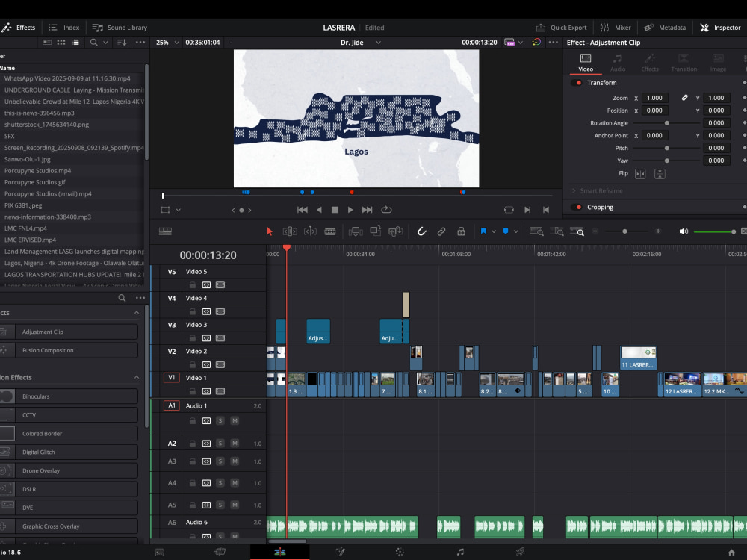
Task: Open the Mixer panel
Action: pos(616,28)
